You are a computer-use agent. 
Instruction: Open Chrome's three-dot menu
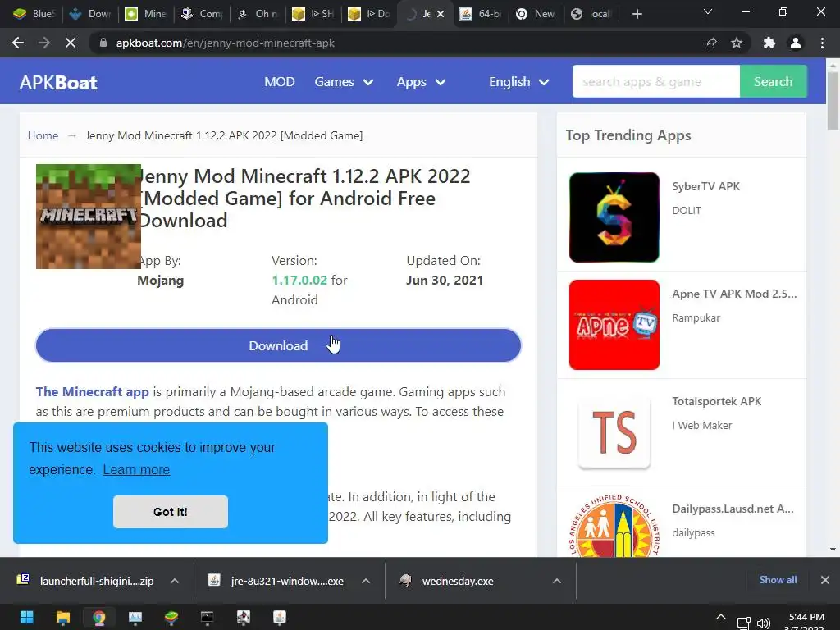pos(822,43)
